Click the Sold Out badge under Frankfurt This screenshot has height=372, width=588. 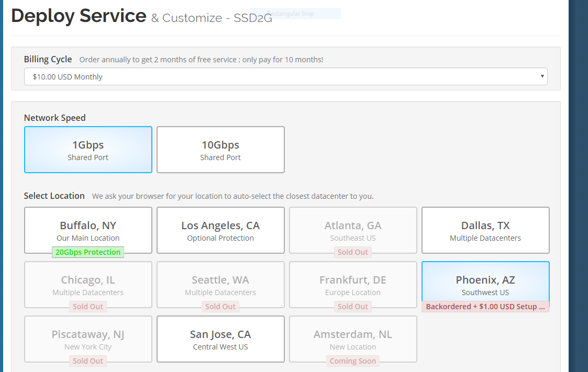353,307
